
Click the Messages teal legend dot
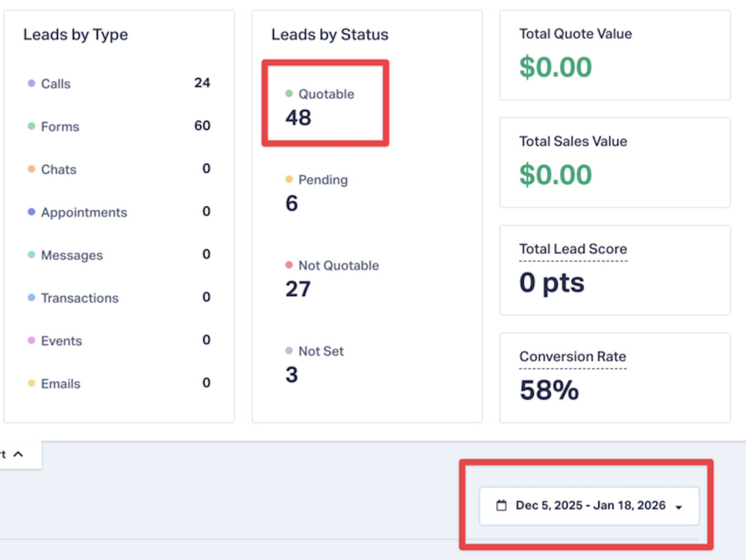tap(32, 255)
